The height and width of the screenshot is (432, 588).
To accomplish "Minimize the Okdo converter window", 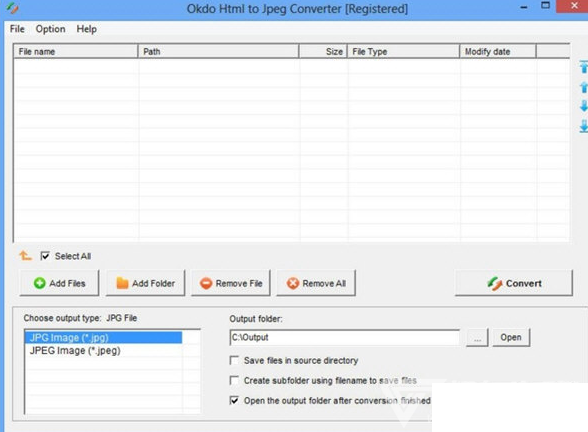I will point(524,7).
